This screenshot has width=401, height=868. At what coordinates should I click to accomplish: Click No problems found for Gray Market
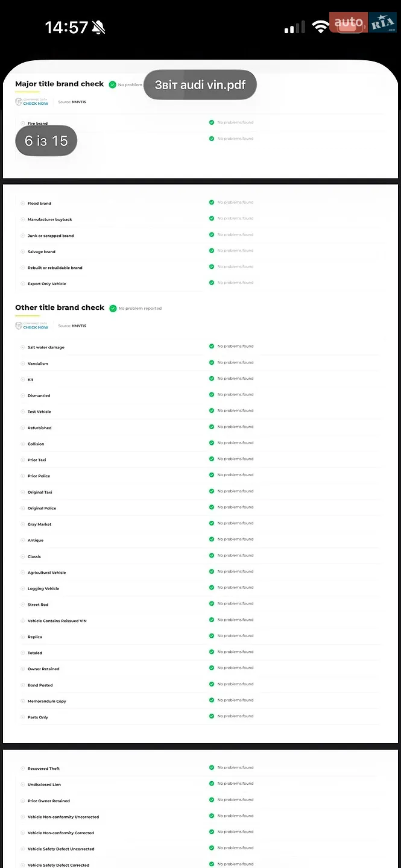235,523
